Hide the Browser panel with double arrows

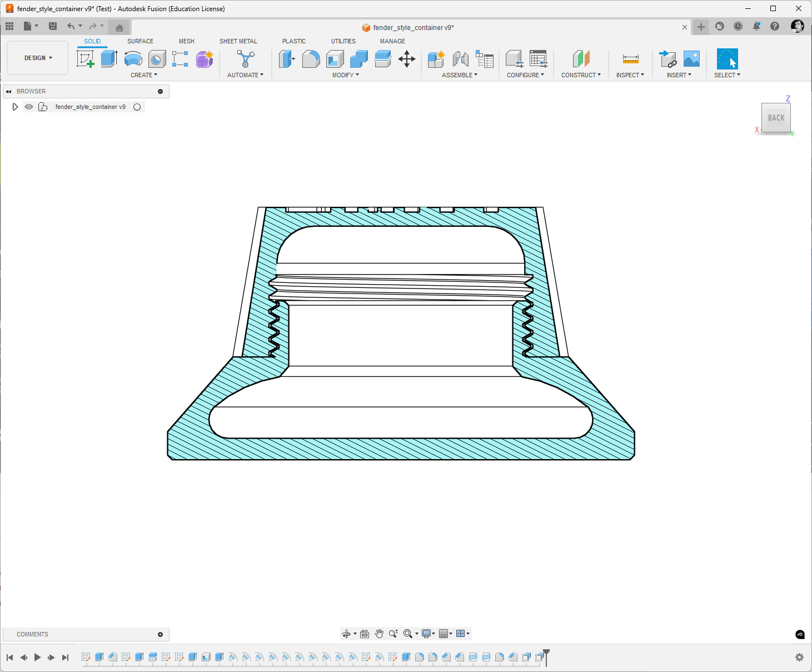pyautogui.click(x=8, y=91)
